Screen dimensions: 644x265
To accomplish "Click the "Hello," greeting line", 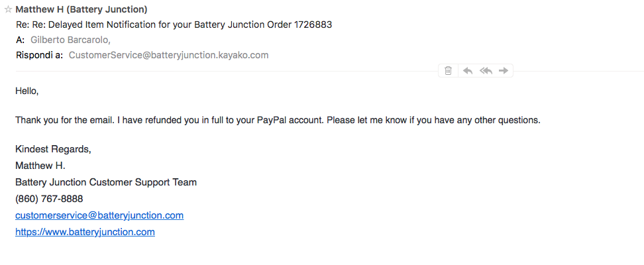I will (27, 91).
